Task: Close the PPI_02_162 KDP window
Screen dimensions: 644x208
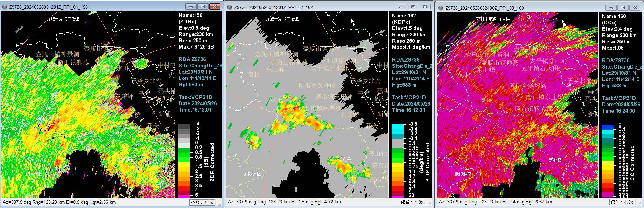Action: (425, 7)
